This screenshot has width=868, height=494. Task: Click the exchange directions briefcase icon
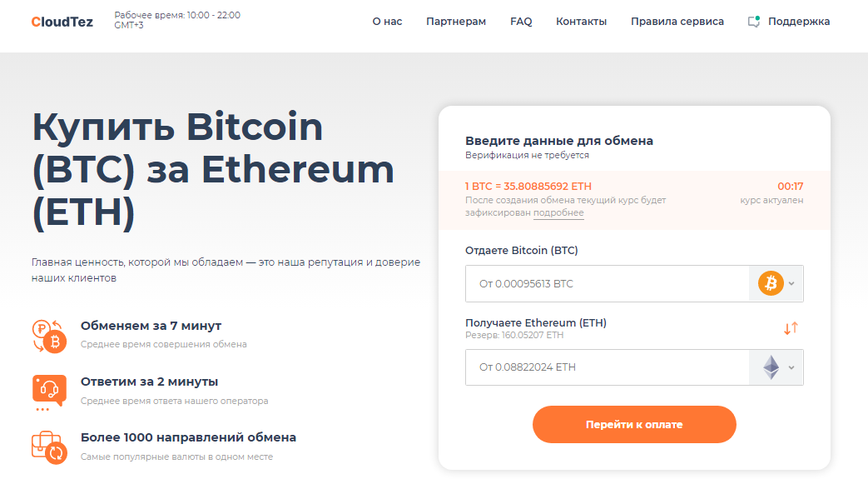tap(49, 447)
